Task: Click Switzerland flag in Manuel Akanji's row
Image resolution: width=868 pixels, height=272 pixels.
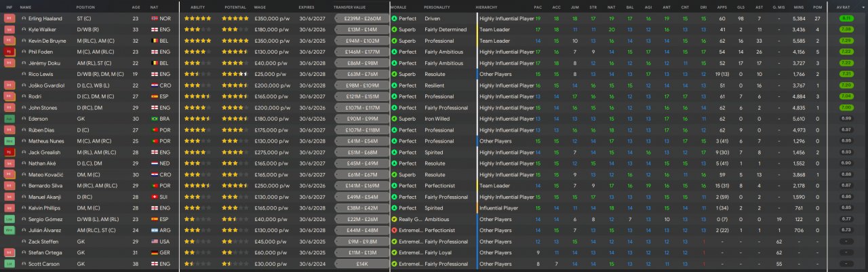Action: pyautogui.click(x=155, y=197)
